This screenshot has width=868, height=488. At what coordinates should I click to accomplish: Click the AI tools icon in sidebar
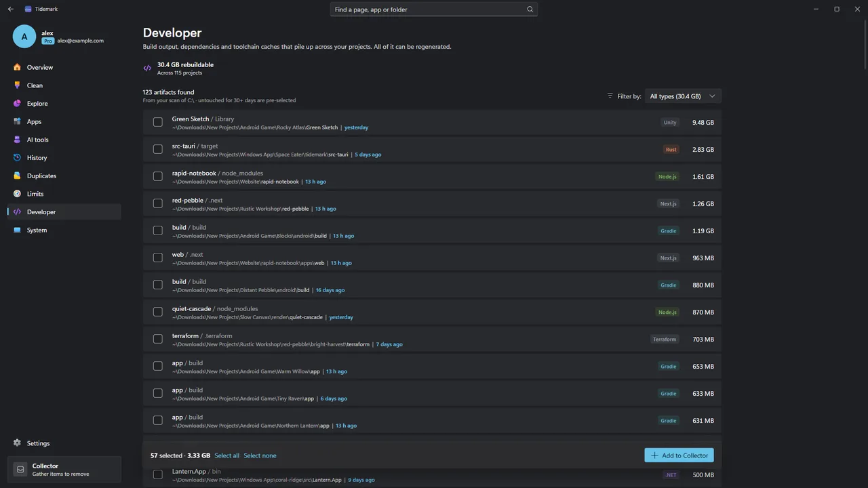point(17,140)
